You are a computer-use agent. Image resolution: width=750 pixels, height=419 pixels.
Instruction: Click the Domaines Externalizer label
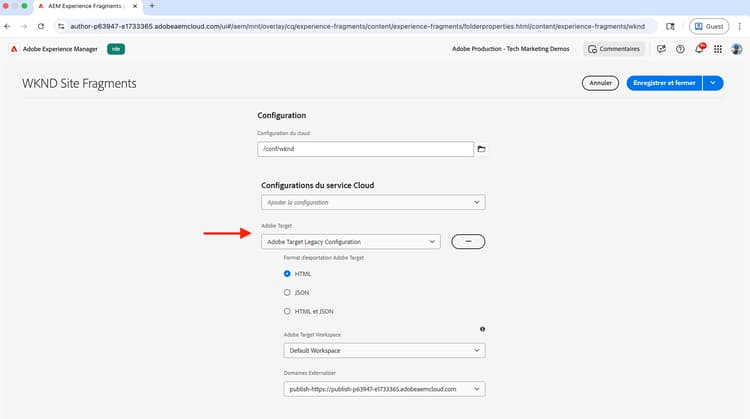pyautogui.click(x=309, y=373)
